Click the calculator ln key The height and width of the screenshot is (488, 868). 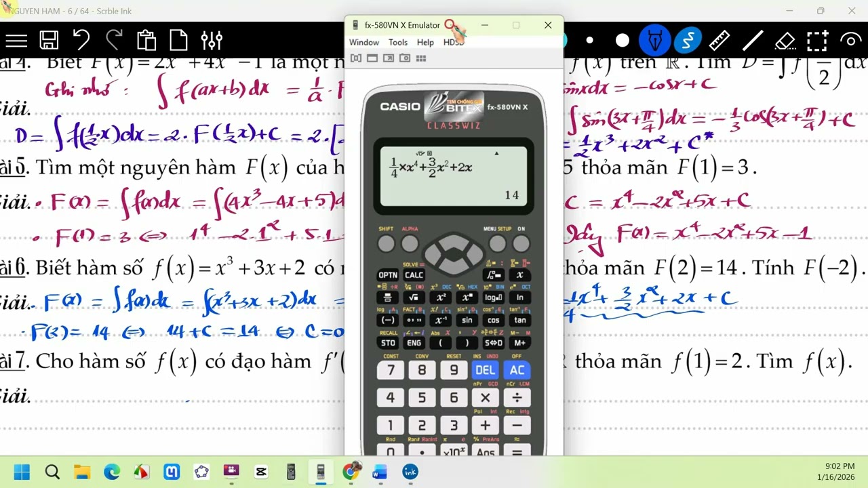520,298
